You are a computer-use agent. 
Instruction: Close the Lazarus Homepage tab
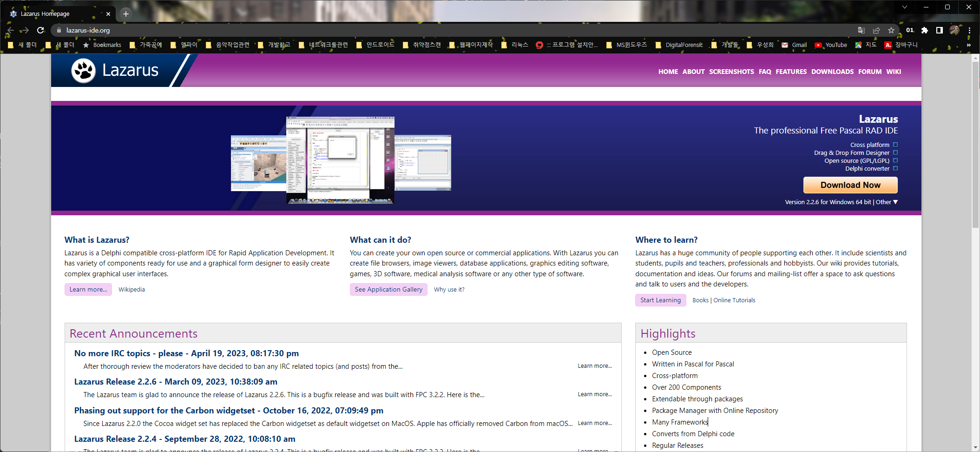[x=108, y=14]
